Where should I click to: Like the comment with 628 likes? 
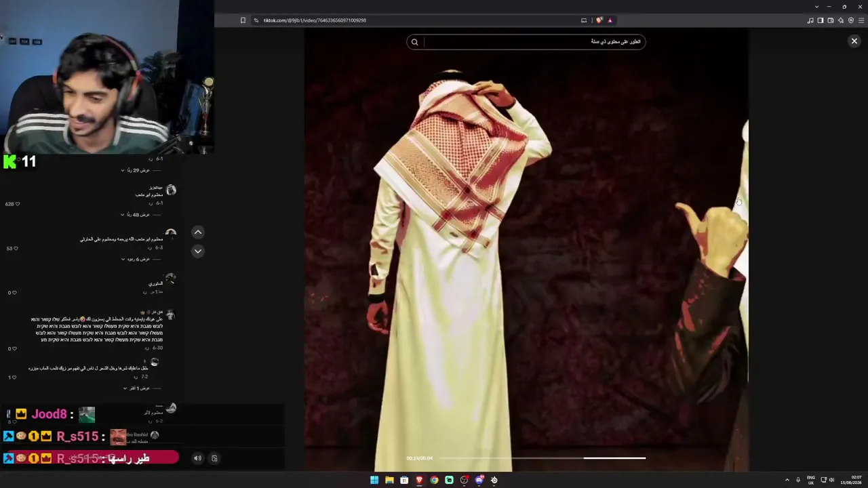pyautogui.click(x=17, y=204)
